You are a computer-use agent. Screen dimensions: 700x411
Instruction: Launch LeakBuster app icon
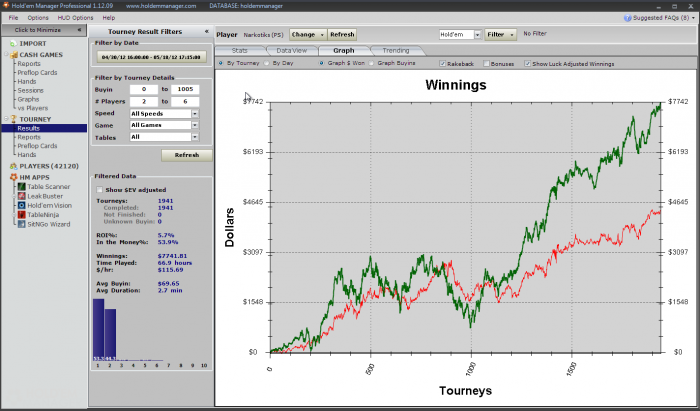(21, 196)
